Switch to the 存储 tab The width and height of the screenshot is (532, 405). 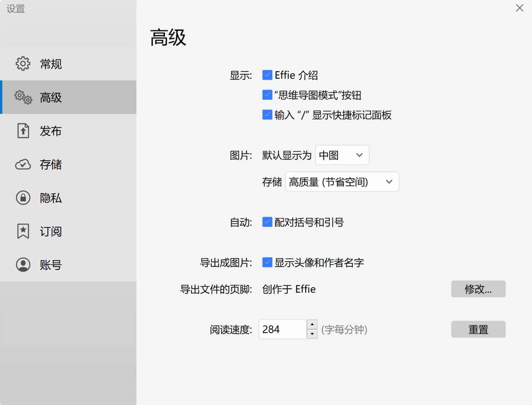[x=68, y=164]
